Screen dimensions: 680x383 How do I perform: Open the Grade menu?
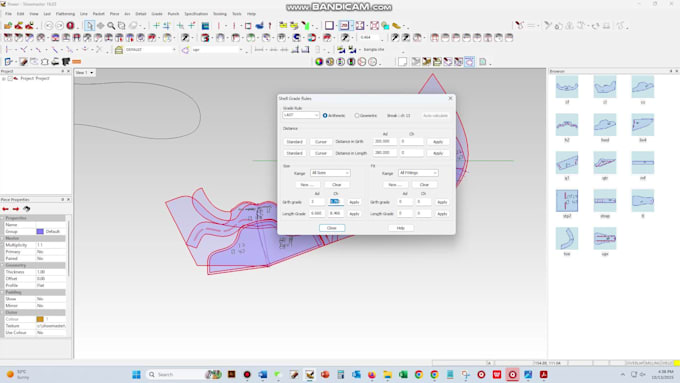click(157, 14)
